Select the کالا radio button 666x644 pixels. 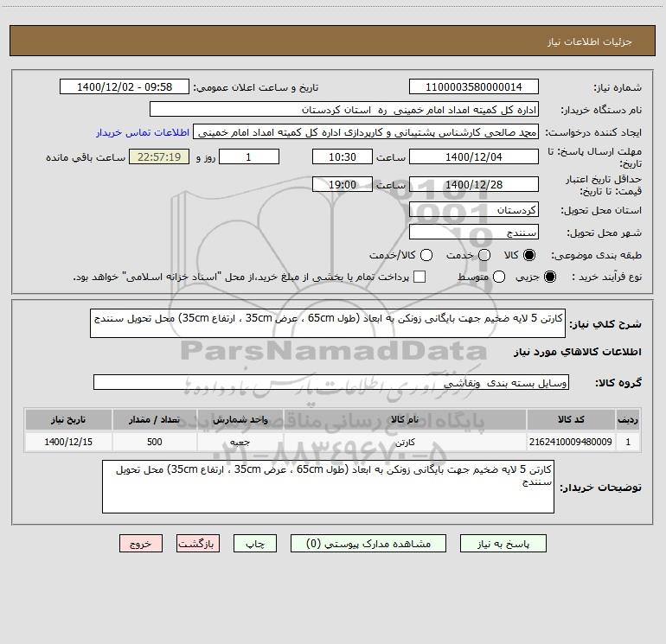click(529, 255)
